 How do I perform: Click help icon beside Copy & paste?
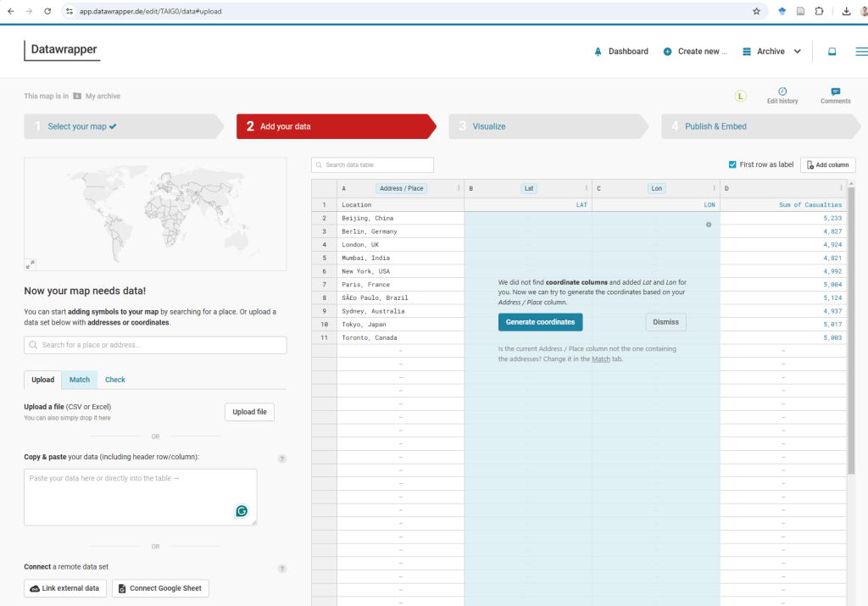coord(282,459)
